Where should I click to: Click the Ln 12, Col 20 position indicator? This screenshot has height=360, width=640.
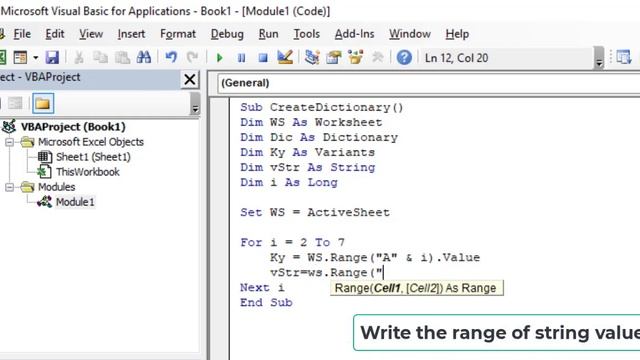[456, 58]
